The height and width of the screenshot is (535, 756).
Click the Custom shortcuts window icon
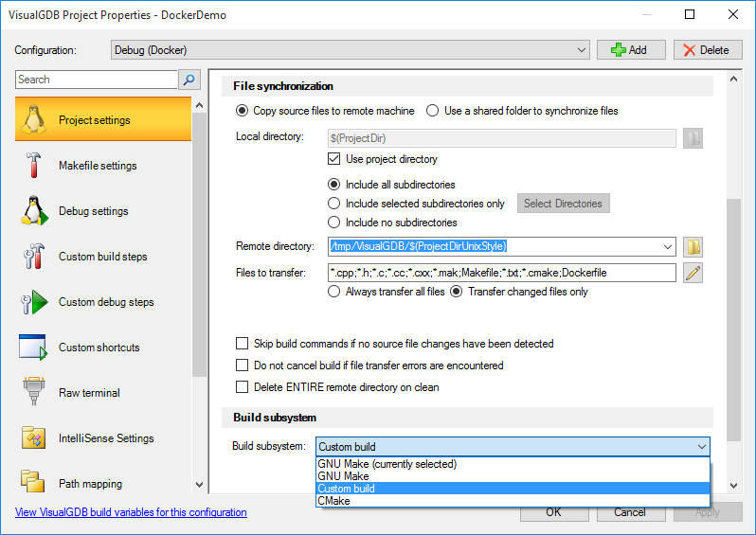click(x=33, y=347)
